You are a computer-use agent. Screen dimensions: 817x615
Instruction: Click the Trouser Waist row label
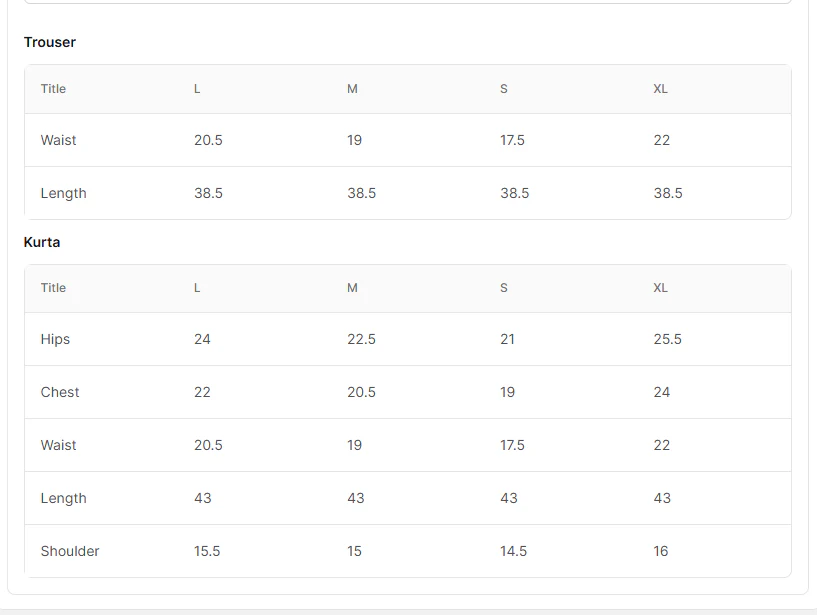pyautogui.click(x=58, y=140)
